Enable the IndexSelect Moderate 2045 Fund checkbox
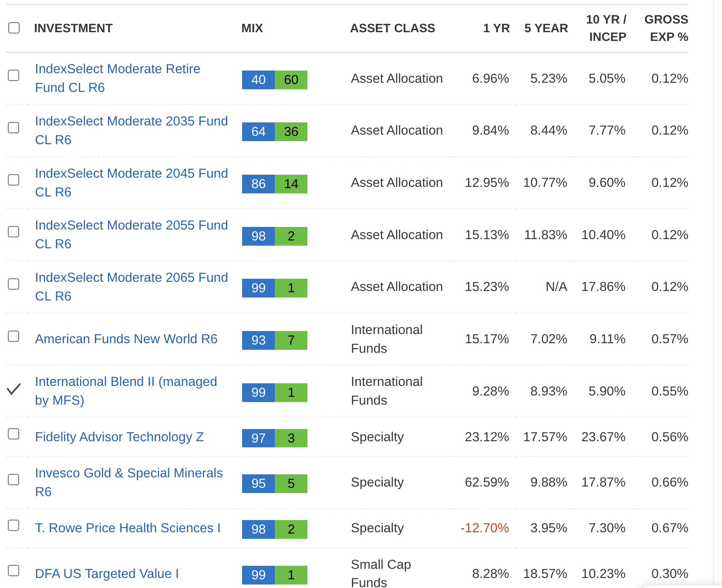The height and width of the screenshot is (588, 722). coord(14,180)
